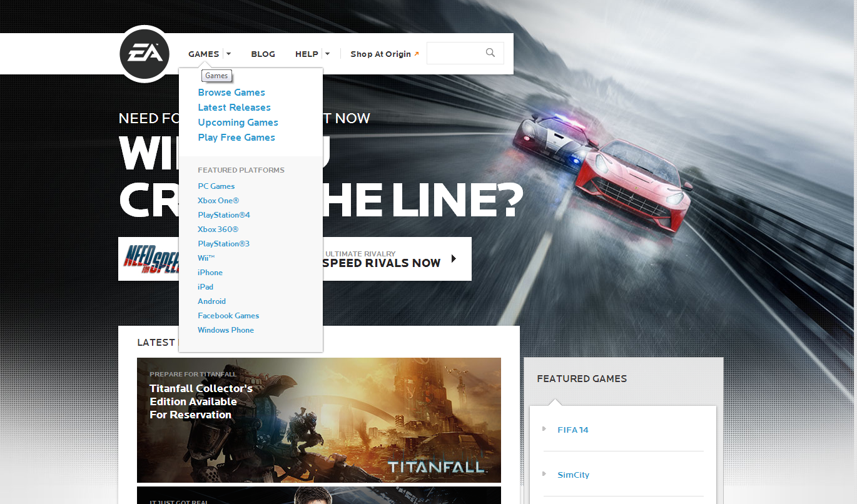Select the iPad games link

[x=206, y=287]
